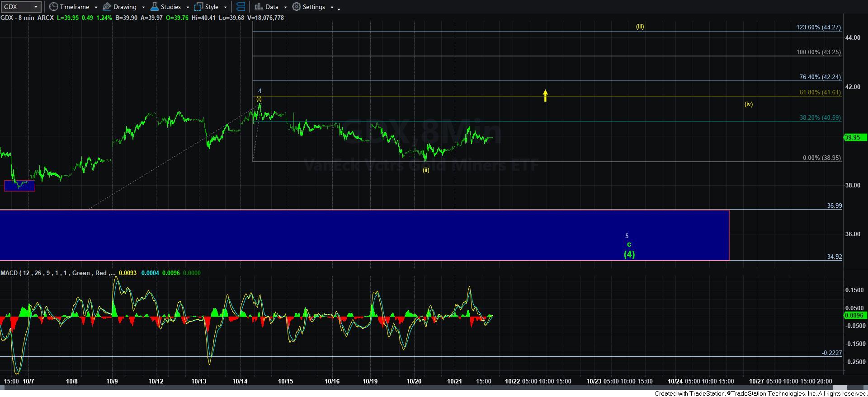Click the blue stacked panels icon
This screenshot has height=397, width=868.
click(x=241, y=7)
